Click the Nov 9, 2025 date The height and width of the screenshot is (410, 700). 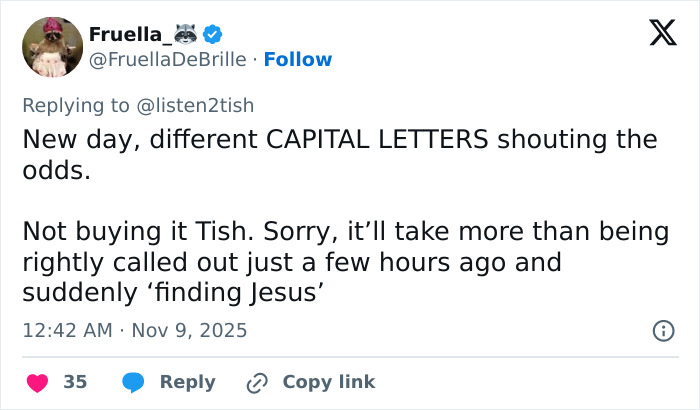click(x=190, y=330)
